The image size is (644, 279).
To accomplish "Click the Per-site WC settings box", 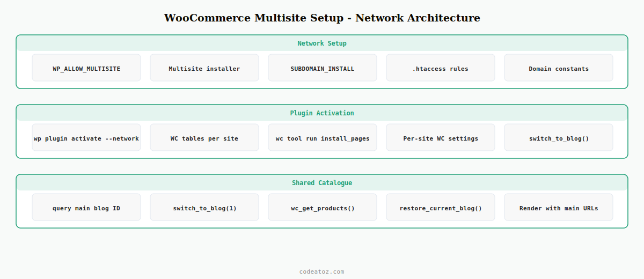I will coord(441,138).
